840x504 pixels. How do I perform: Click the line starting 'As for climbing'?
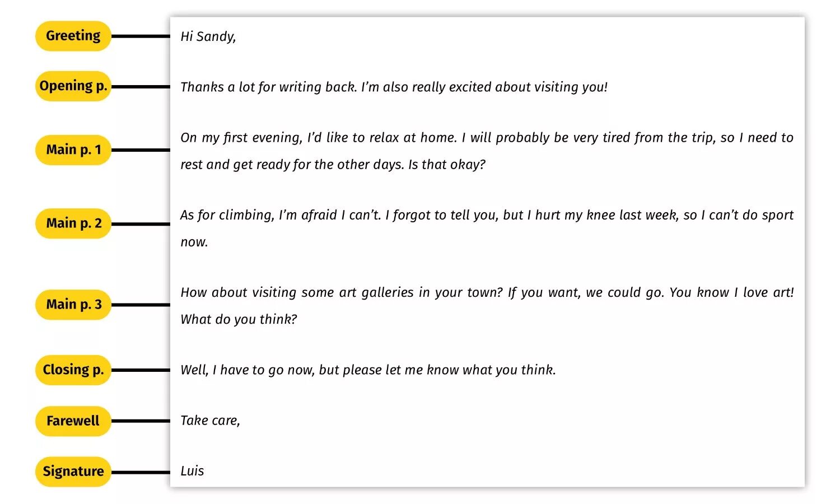(x=486, y=215)
